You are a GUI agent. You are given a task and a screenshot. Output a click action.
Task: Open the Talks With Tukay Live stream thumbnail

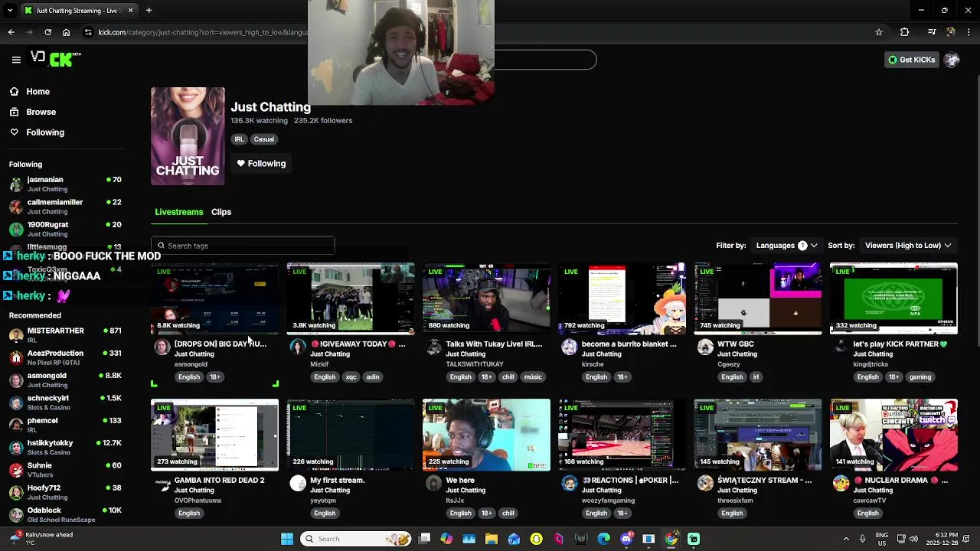tap(486, 298)
